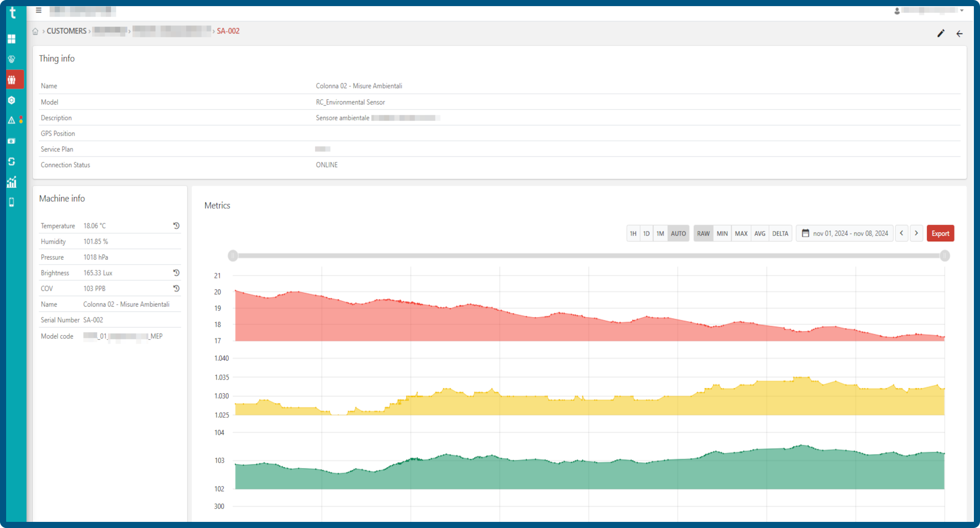Go to the next date range
This screenshot has width=980, height=528.
pyautogui.click(x=916, y=233)
